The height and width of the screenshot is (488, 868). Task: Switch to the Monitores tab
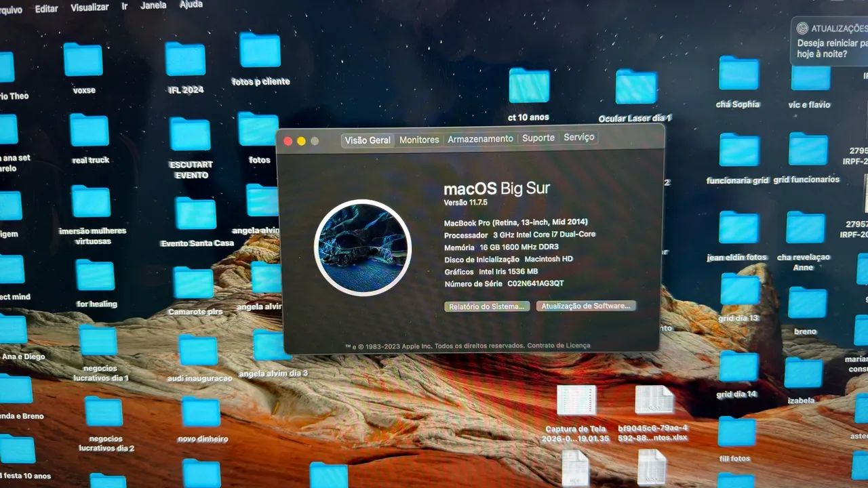pyautogui.click(x=419, y=140)
